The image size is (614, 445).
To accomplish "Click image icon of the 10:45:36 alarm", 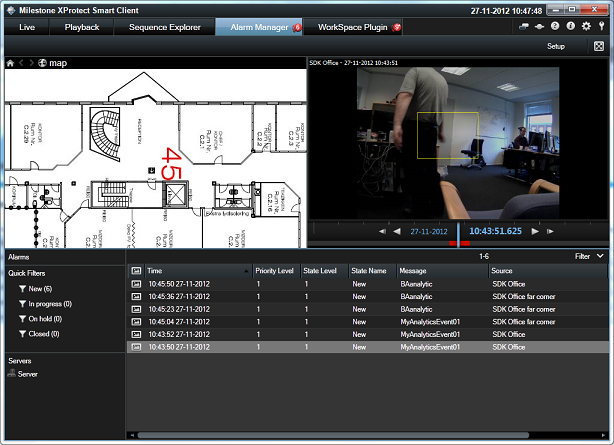I will tap(136, 297).
